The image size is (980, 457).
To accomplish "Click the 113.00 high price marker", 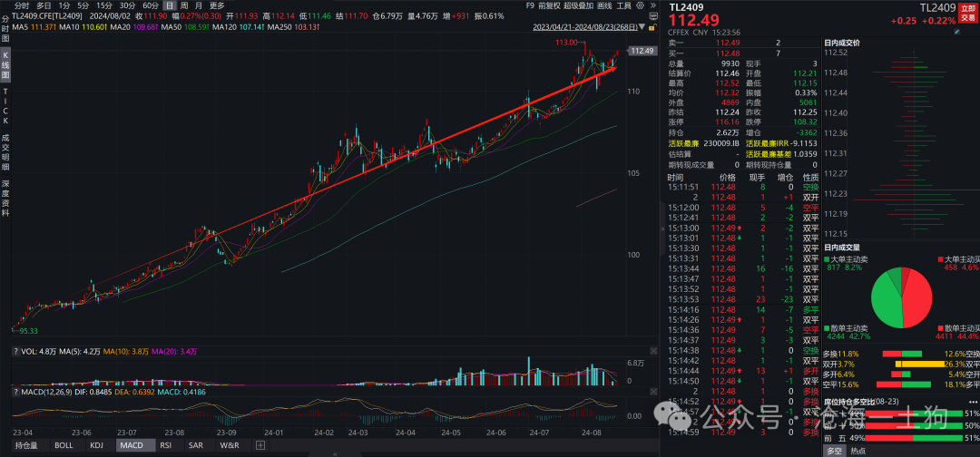I will [x=568, y=42].
